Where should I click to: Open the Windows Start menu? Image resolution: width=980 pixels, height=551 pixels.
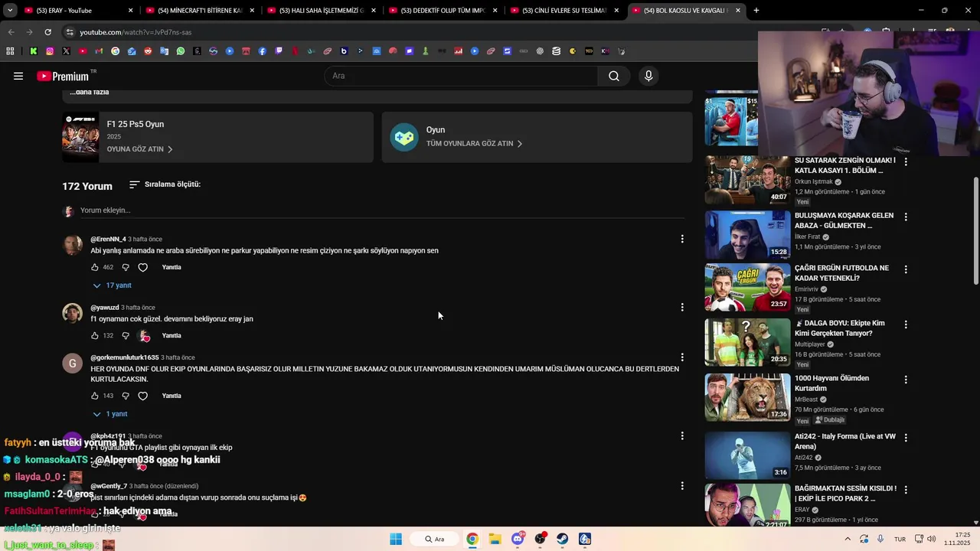(x=396, y=539)
